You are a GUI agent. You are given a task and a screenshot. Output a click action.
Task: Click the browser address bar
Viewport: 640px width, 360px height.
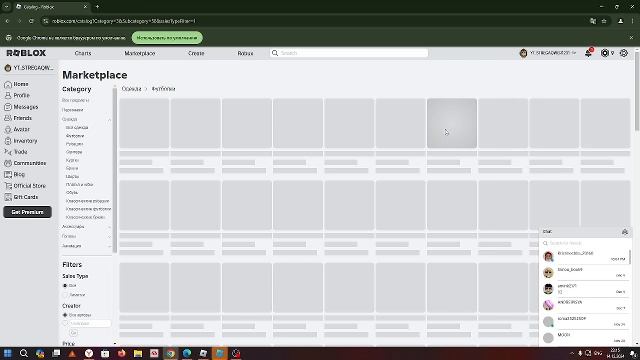(314, 21)
